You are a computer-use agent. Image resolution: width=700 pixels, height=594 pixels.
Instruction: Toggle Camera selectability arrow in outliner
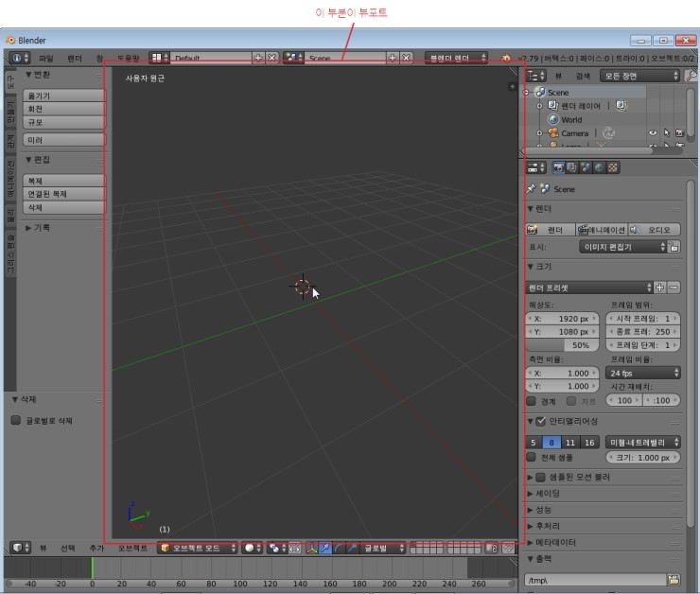(667, 132)
